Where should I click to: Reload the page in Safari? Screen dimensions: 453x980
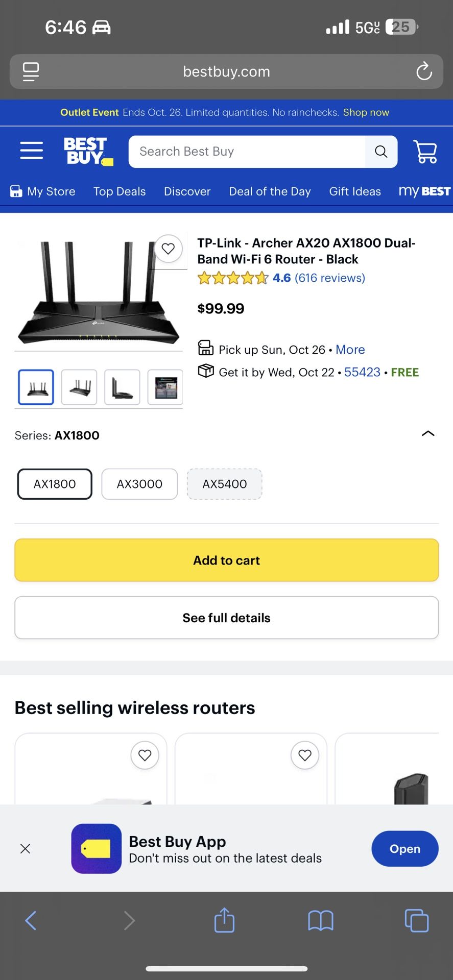tap(424, 71)
